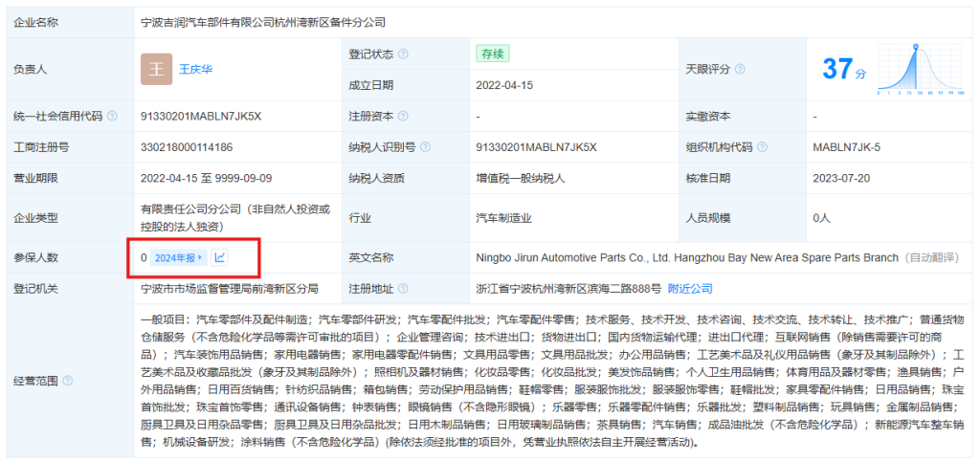Open the insured-count trend chart icon
This screenshot has height=461, width=980.
click(x=219, y=257)
